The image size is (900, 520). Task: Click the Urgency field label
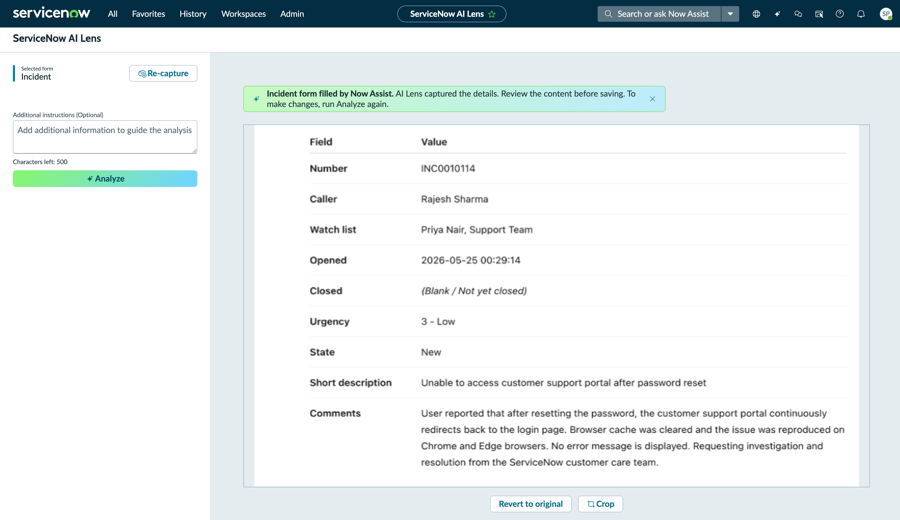tap(329, 321)
